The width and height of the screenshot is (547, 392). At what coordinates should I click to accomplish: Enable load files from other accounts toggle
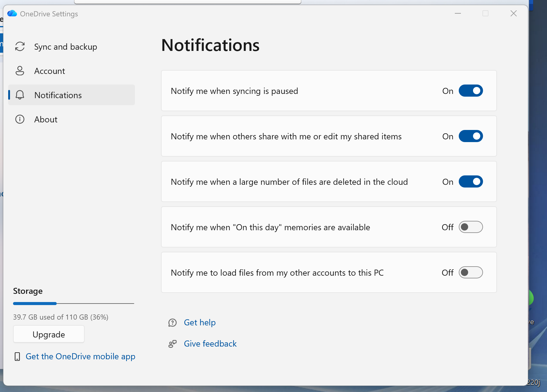[471, 273]
